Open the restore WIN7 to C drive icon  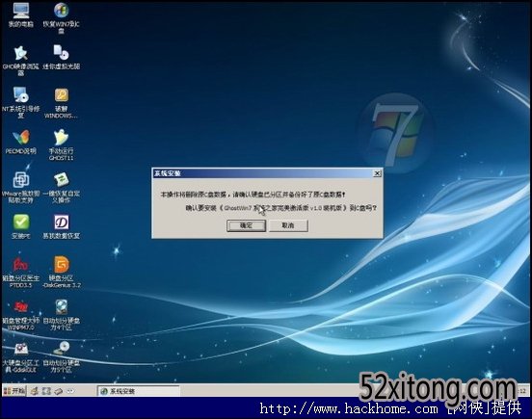coord(61,17)
